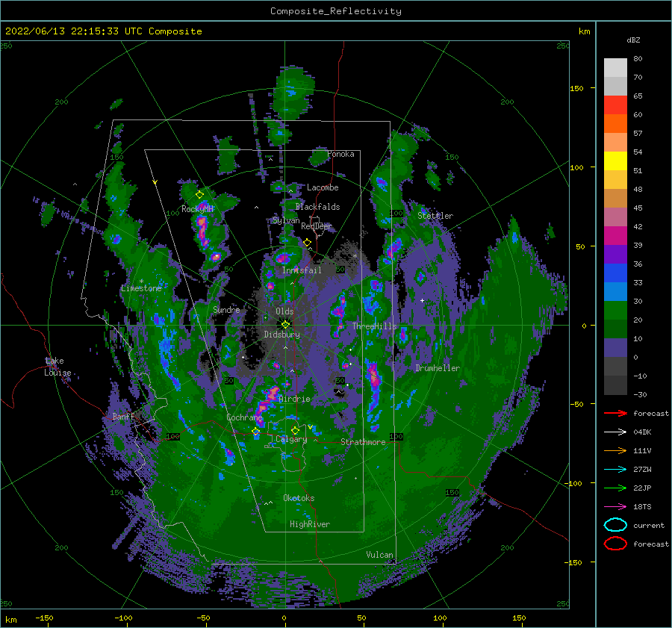Click the red 'forecast' ellipse icon

[615, 544]
